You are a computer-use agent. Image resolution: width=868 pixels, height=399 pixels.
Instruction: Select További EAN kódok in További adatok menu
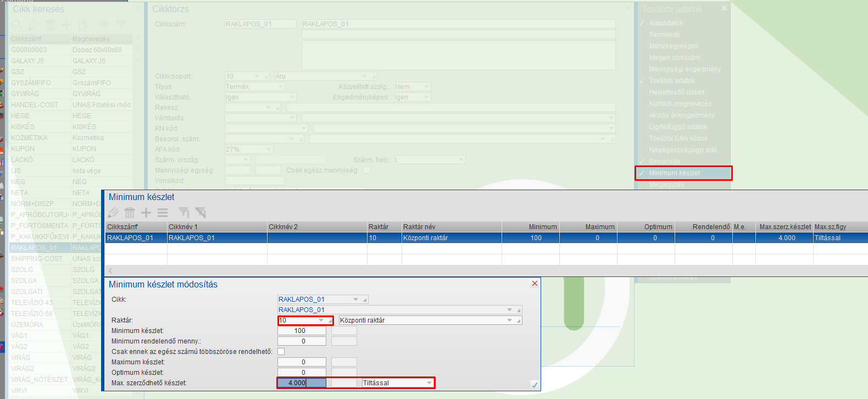678,138
